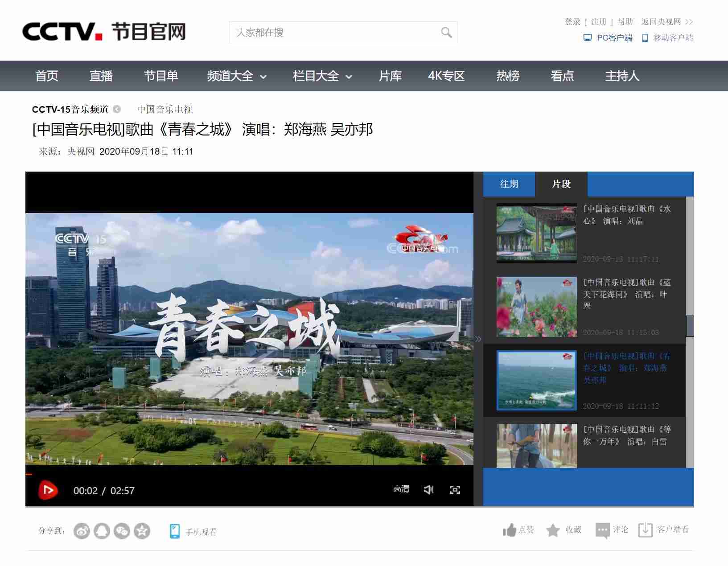Click 返回央视网 link
The image size is (728, 566).
coord(666,22)
